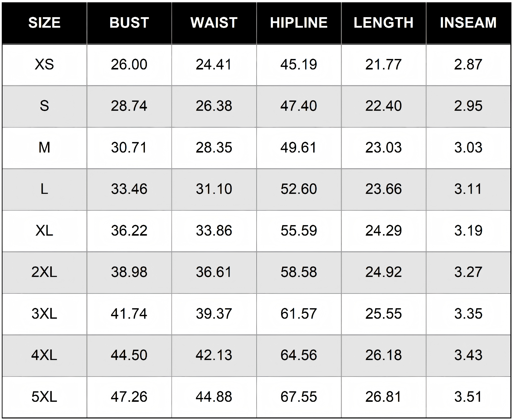Click hipline value 52.60 in the L row
Viewport: 513px width, 420px height.
tap(299, 189)
